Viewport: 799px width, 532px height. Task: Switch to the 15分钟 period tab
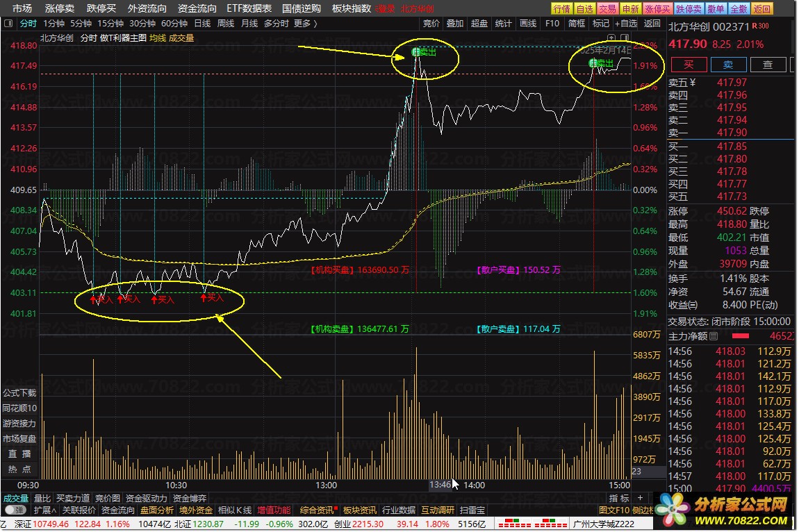tap(110, 24)
